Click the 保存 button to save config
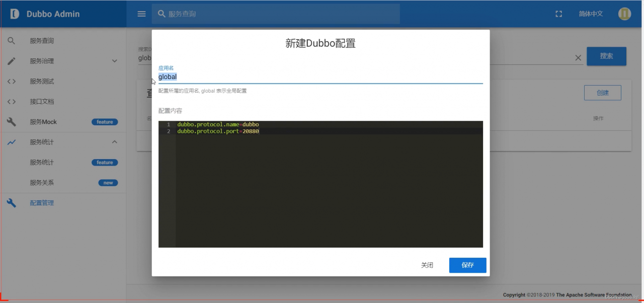Screen dimensions: 644x303 pyautogui.click(x=467, y=265)
